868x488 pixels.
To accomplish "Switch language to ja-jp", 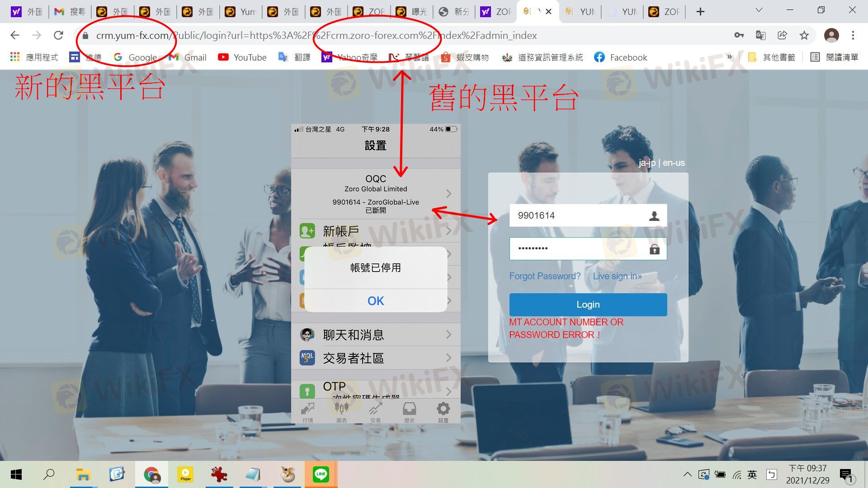I will click(647, 163).
